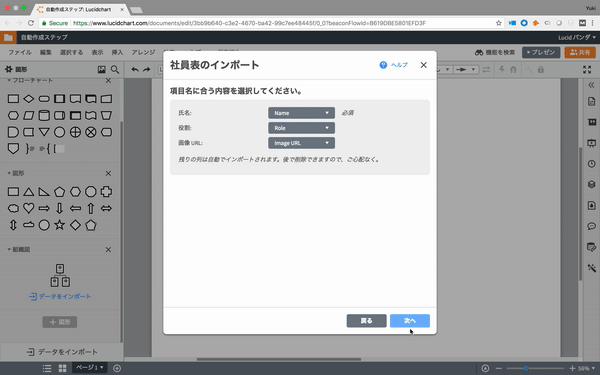
Task: Collapse the 図形 section
Action: (x=9, y=173)
